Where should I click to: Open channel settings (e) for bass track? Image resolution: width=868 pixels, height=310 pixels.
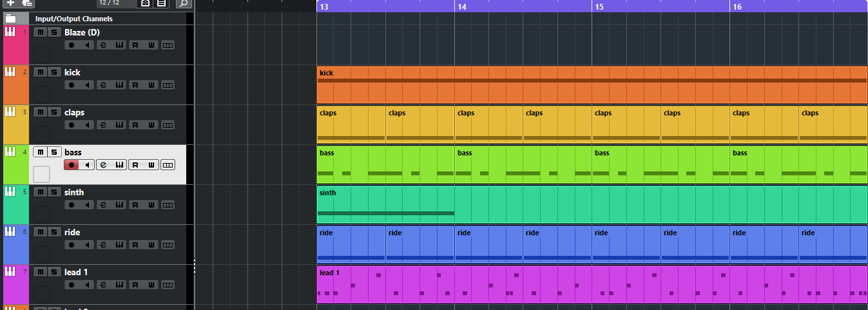pos(103,165)
